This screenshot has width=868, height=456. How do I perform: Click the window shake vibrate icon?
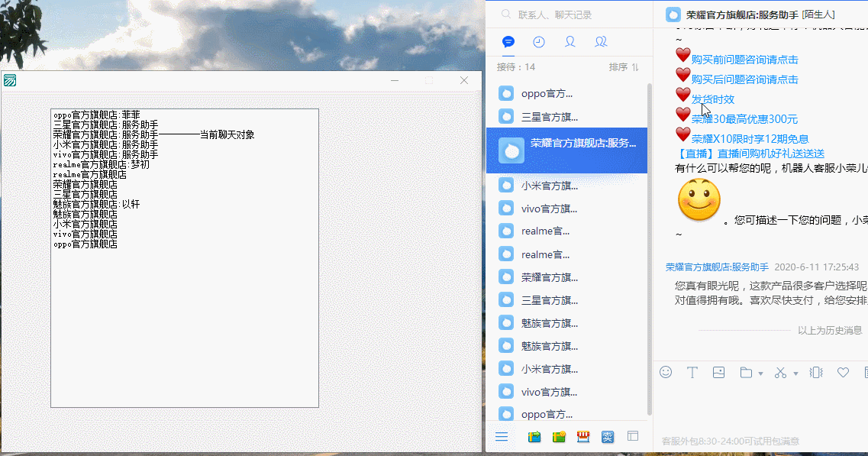(x=816, y=372)
